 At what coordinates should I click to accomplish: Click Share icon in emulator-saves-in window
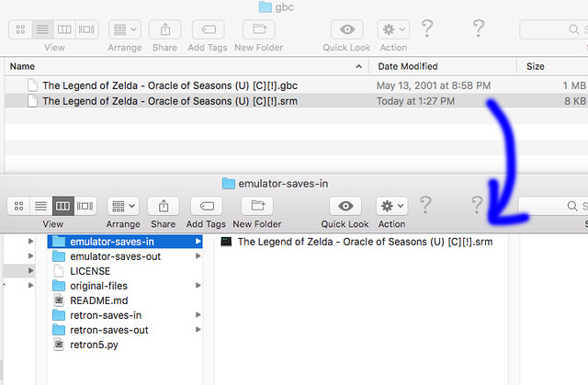(x=164, y=206)
